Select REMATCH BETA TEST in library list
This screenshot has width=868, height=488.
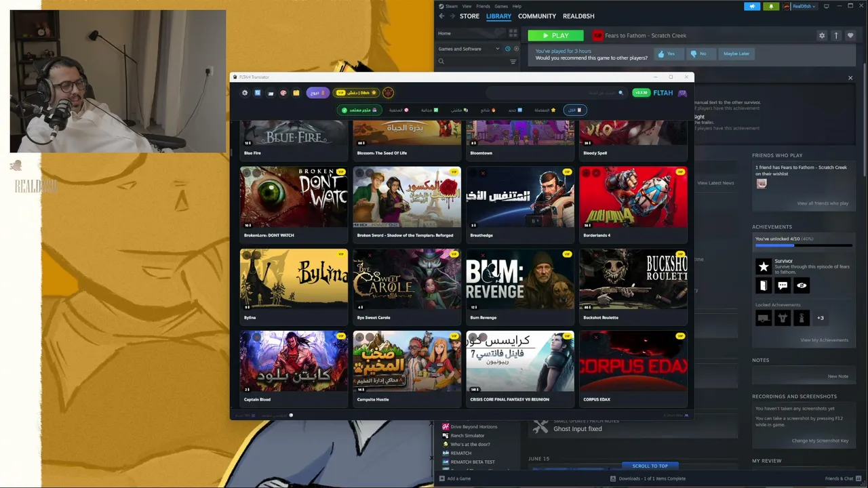473,462
